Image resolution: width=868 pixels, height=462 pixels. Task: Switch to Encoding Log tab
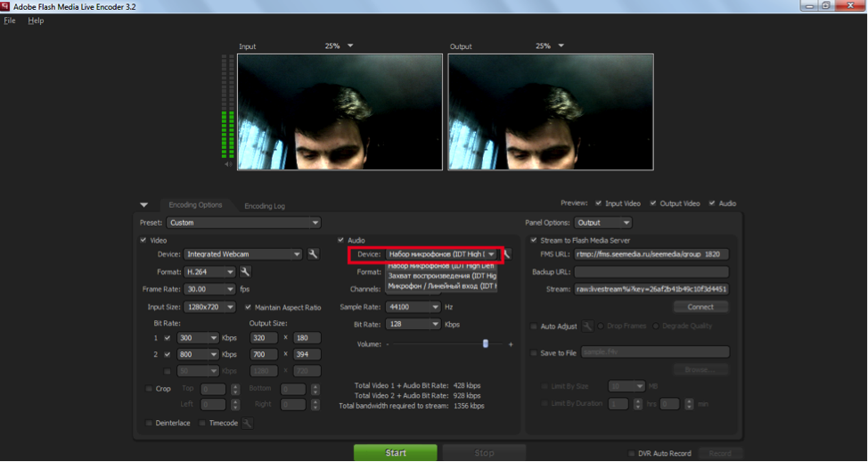pos(265,205)
